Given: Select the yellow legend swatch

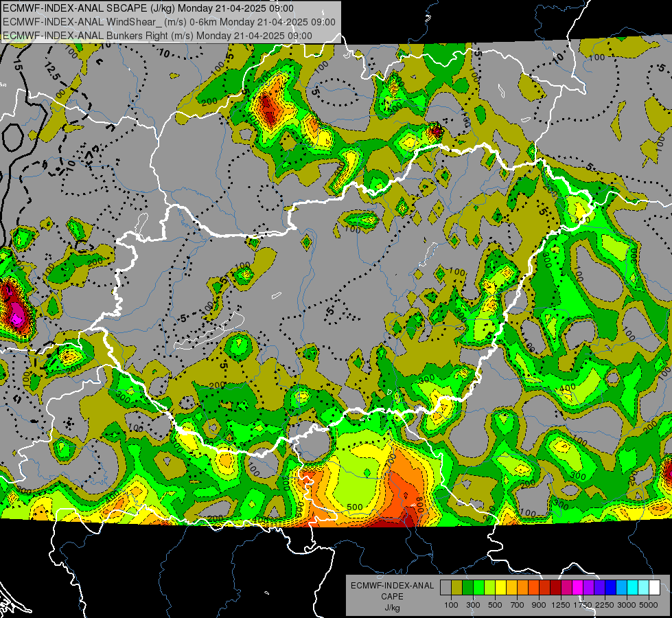Looking at the screenshot, I should pyautogui.click(x=500, y=588).
